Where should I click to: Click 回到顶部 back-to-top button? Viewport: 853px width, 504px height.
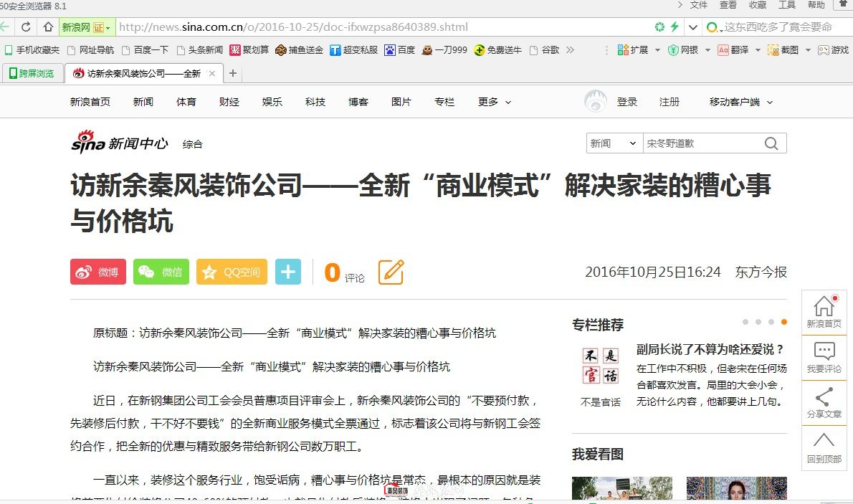pyautogui.click(x=824, y=447)
